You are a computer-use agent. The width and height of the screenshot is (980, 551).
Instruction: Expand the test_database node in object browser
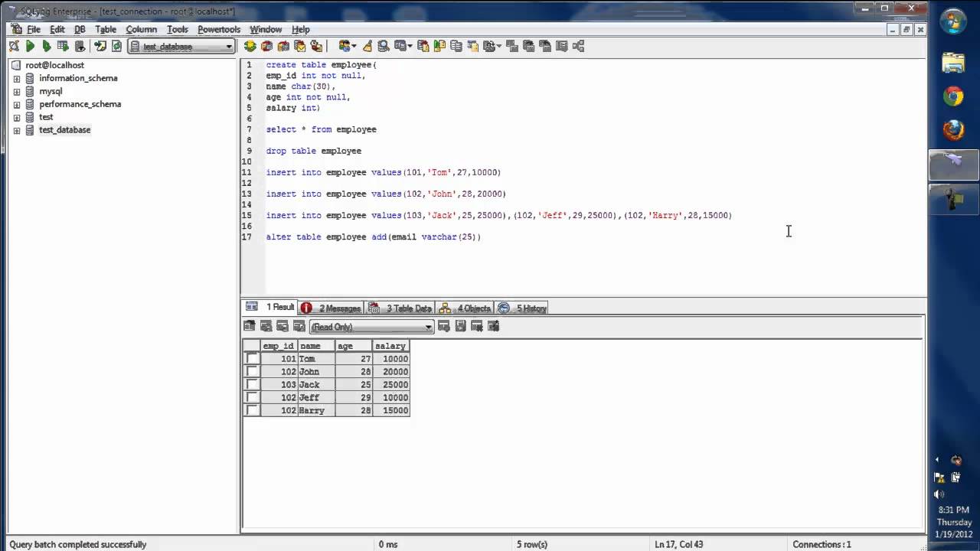17,130
